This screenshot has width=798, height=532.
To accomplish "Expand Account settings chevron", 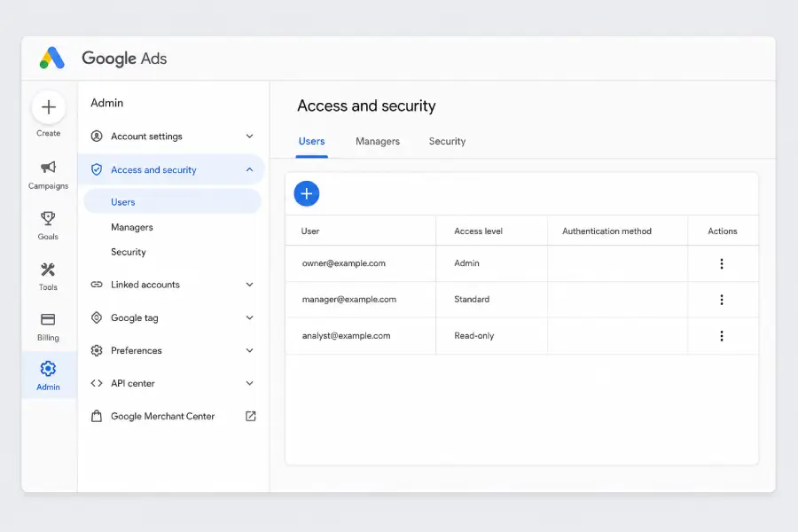I will coord(249,136).
